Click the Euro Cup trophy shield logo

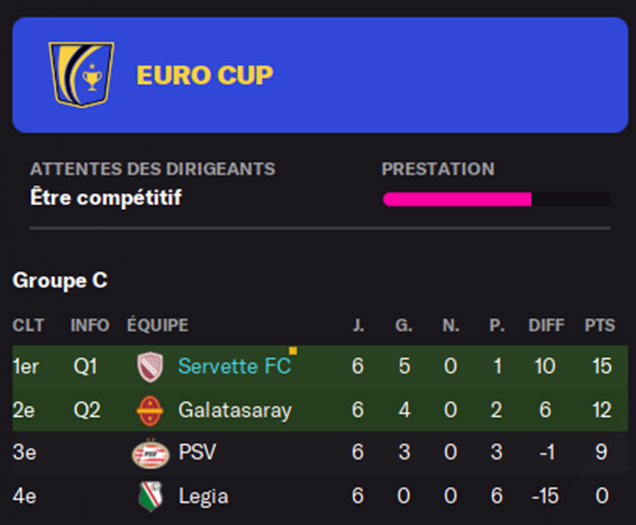(x=81, y=75)
